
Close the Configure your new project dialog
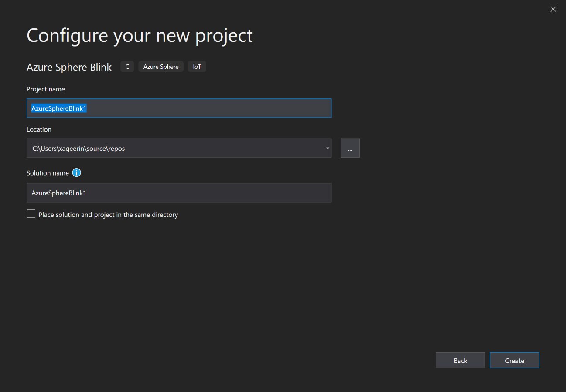click(553, 9)
